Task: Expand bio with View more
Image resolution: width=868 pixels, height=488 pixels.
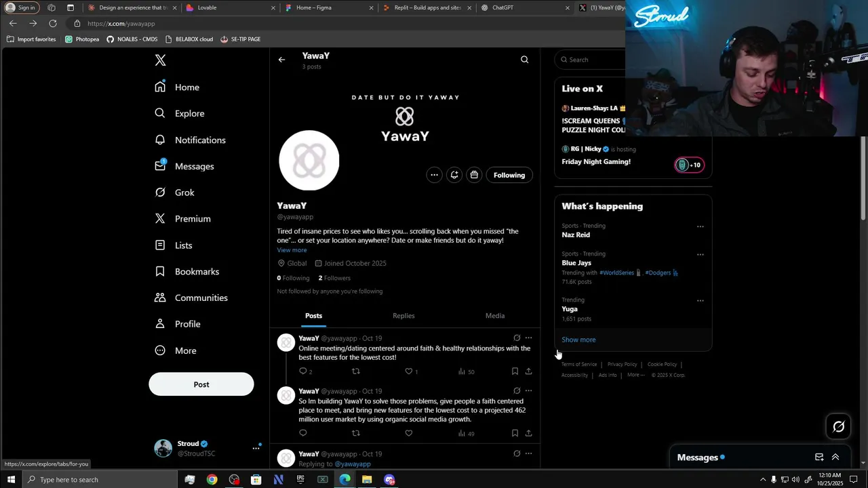Action: (x=292, y=250)
